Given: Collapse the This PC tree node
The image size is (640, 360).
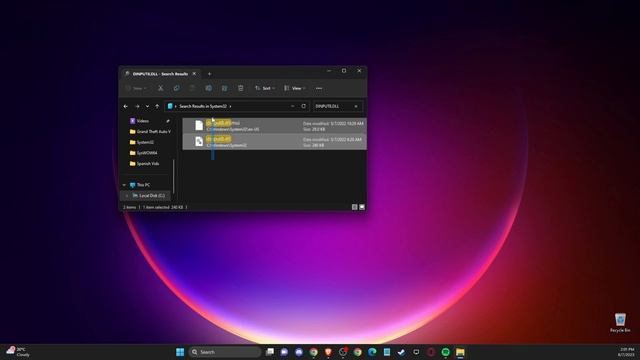Looking at the screenshot, I should pos(124,185).
